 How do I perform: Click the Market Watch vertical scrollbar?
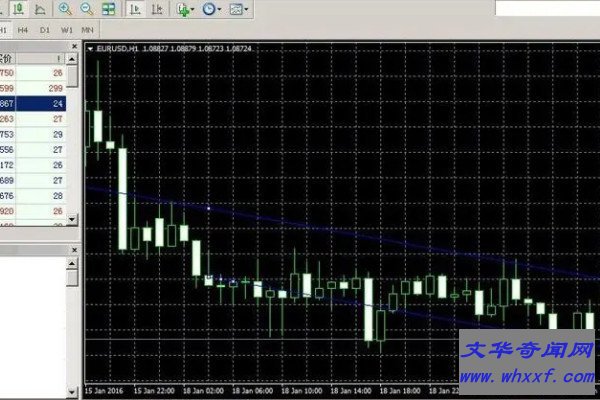pos(74,150)
